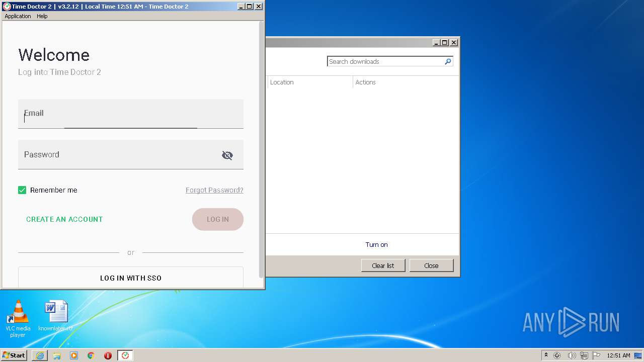
Task: Open the Windows Start menu
Action: (14, 355)
